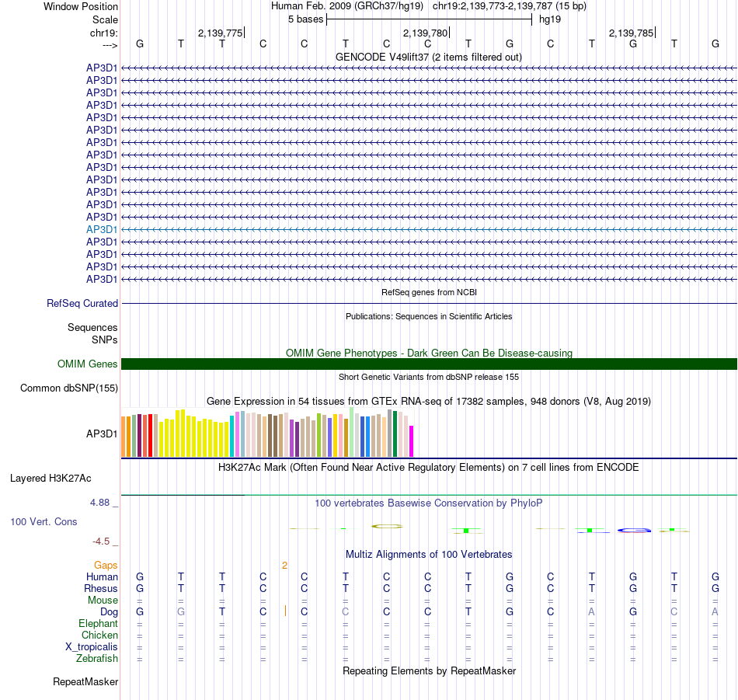Click the Sequences subtrack label

tap(92, 327)
